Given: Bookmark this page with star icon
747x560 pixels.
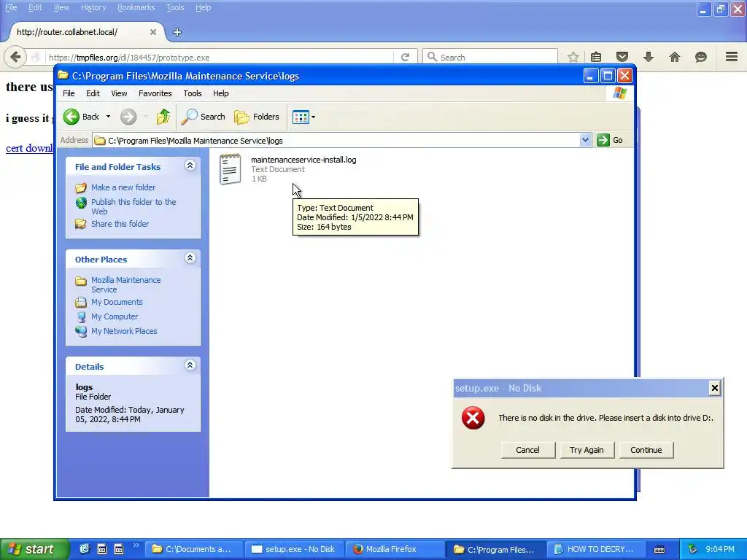Looking at the screenshot, I should [x=573, y=57].
